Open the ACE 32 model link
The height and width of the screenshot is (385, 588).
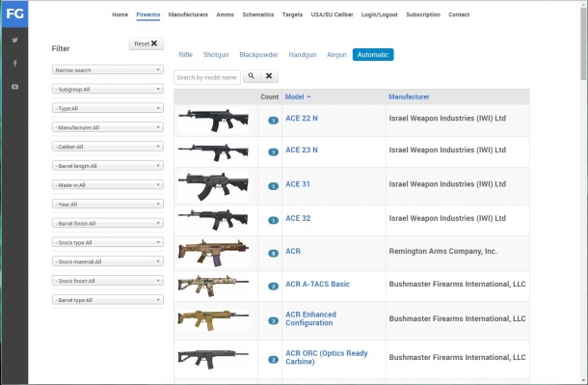298,218
